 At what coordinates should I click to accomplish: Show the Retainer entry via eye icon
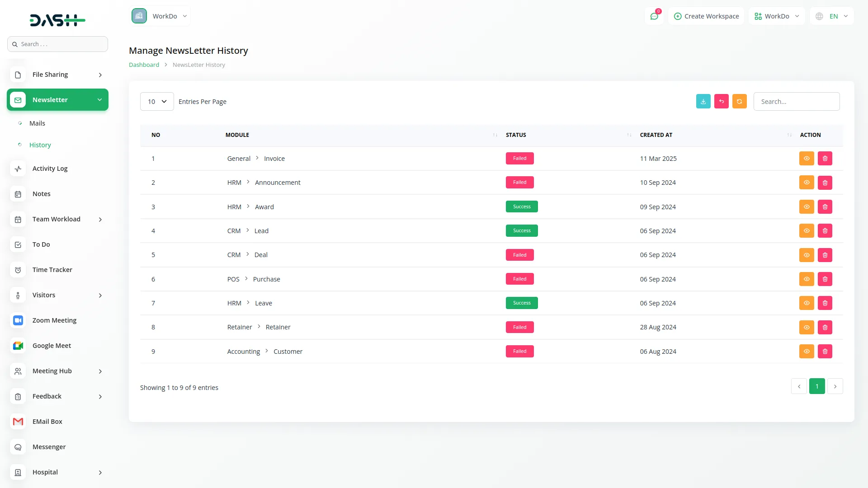806,328
